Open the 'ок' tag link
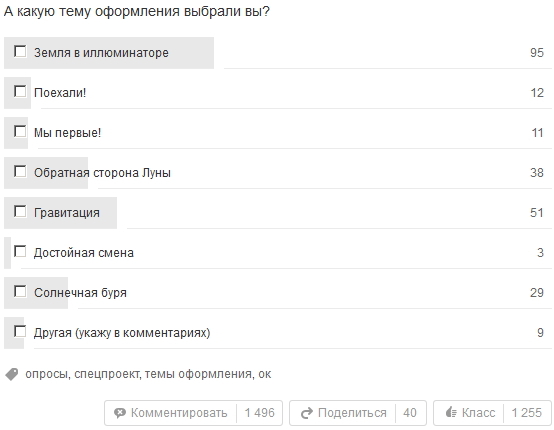 point(265,374)
